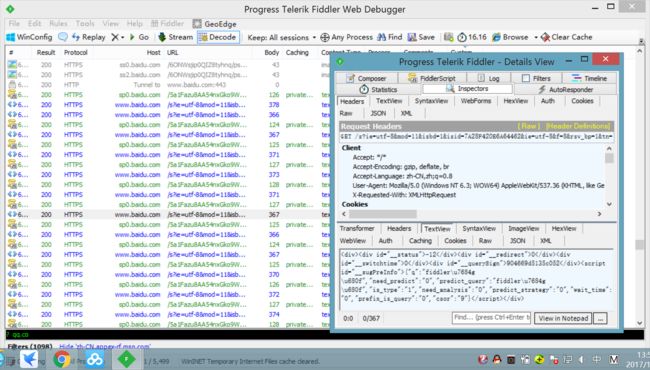Open dropdown arrow next to Remove X

click(x=123, y=38)
